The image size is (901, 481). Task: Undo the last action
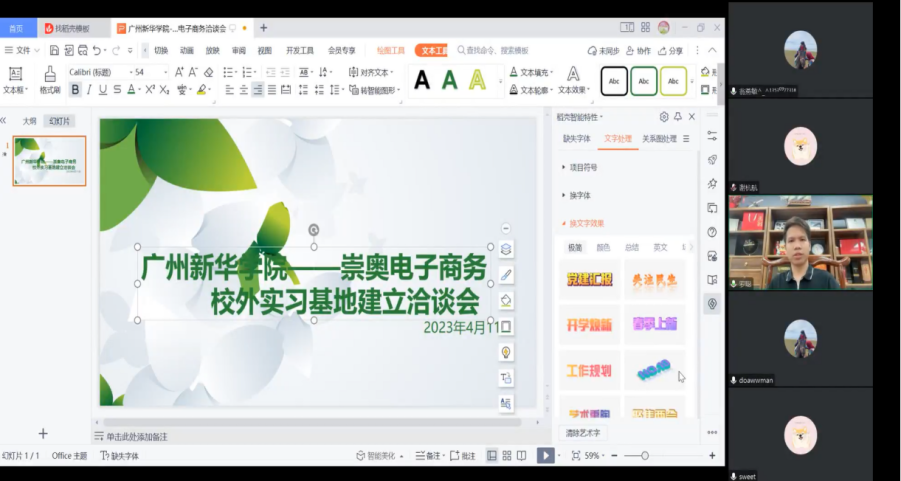click(x=97, y=51)
